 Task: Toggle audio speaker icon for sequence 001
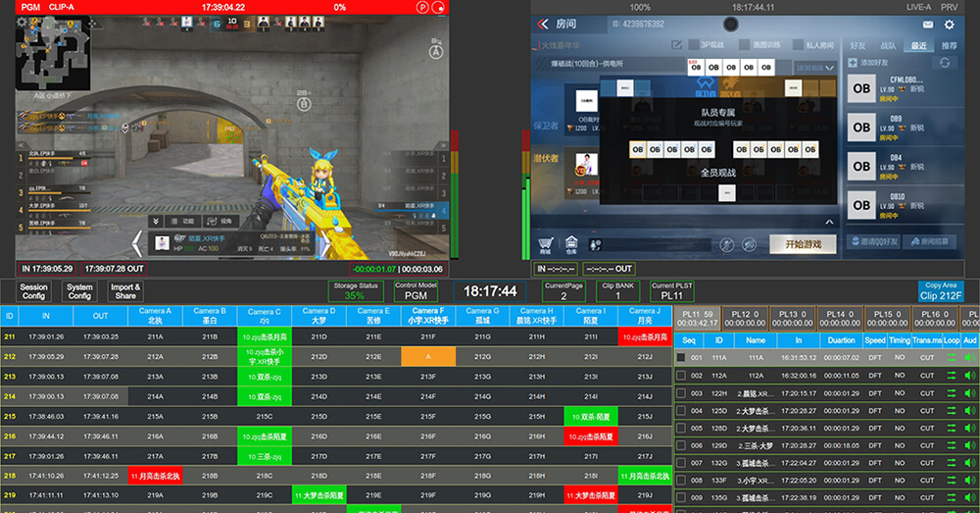970,358
